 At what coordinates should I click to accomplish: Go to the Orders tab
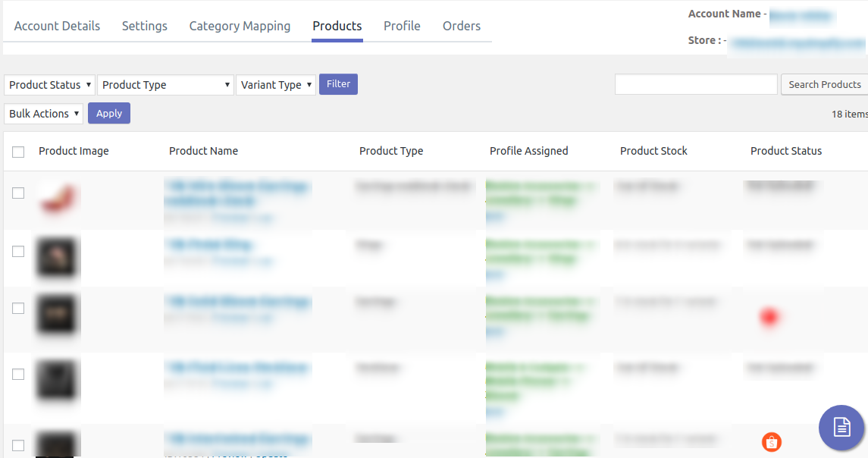point(462,26)
